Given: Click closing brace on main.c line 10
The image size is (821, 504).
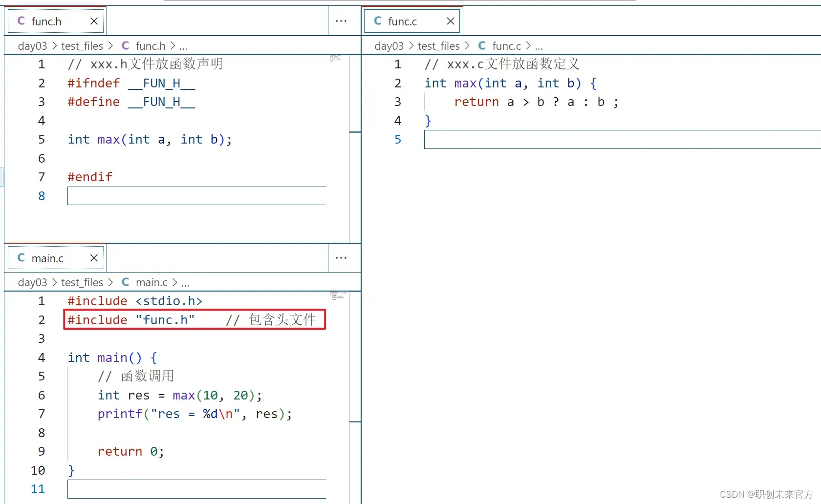Looking at the screenshot, I should [71, 470].
